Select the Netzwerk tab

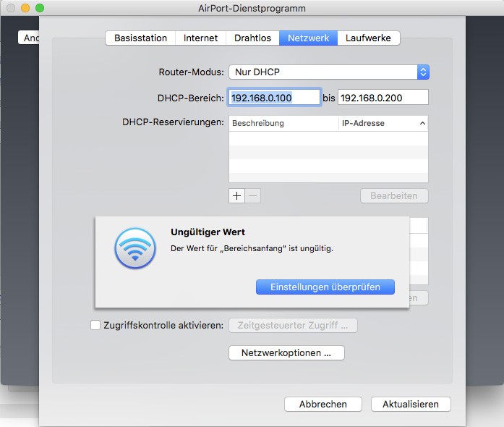(x=308, y=38)
